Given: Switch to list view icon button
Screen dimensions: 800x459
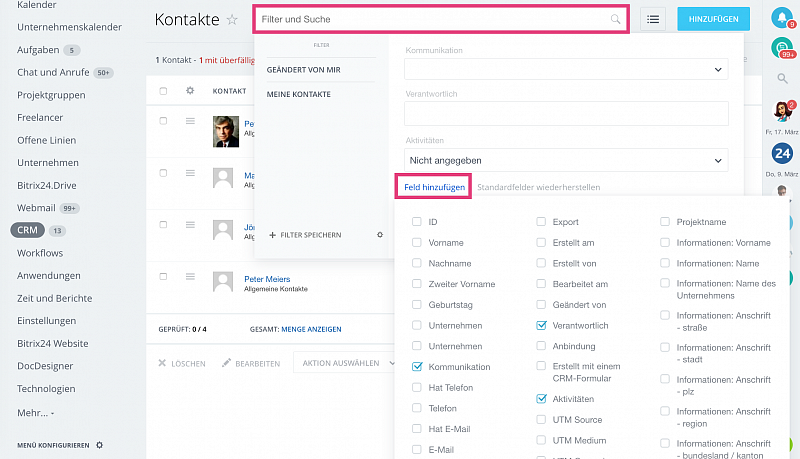Looking at the screenshot, I should tap(653, 19).
